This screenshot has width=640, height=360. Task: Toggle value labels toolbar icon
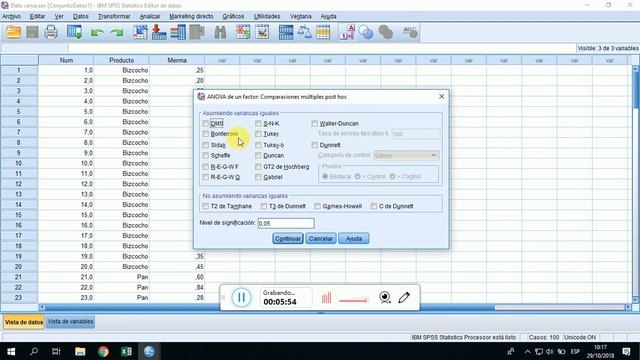pos(347,32)
